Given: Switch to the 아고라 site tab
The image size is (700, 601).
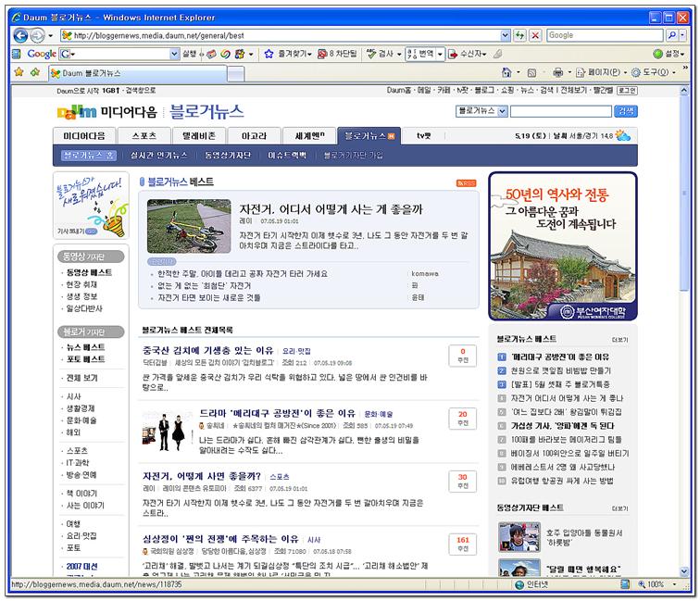Looking at the screenshot, I should 254,136.
